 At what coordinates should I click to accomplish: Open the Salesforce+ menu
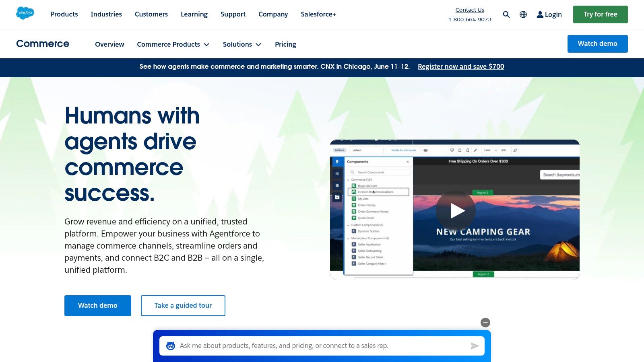pos(318,14)
